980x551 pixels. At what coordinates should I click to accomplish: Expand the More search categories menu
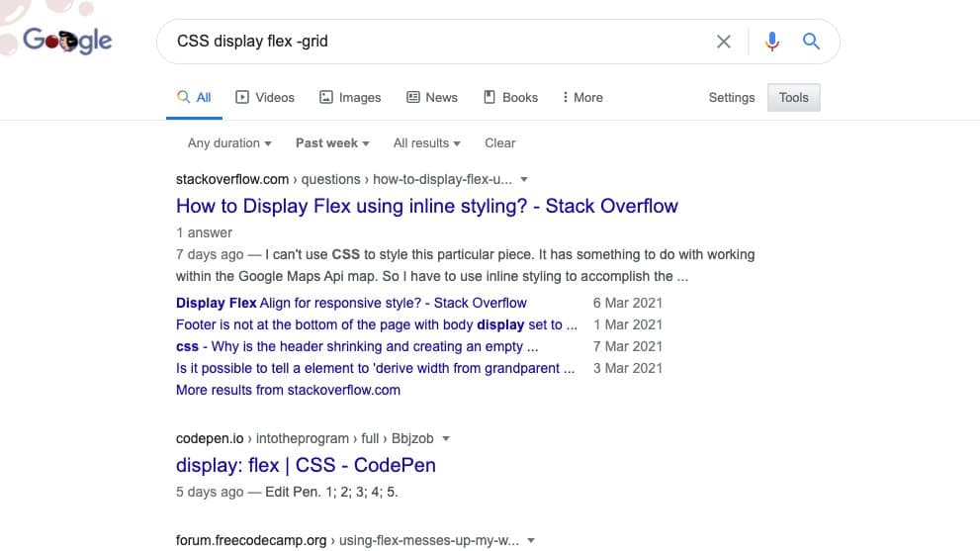(581, 97)
